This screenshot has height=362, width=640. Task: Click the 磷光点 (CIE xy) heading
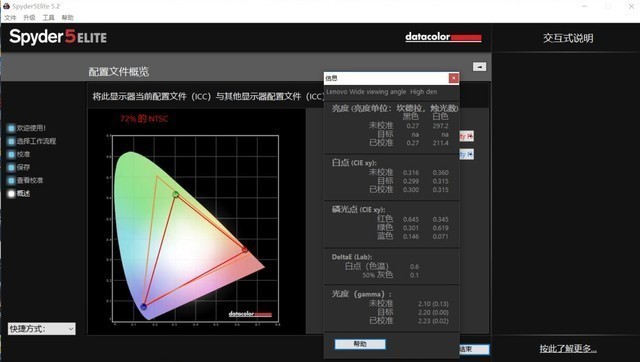[x=358, y=209]
